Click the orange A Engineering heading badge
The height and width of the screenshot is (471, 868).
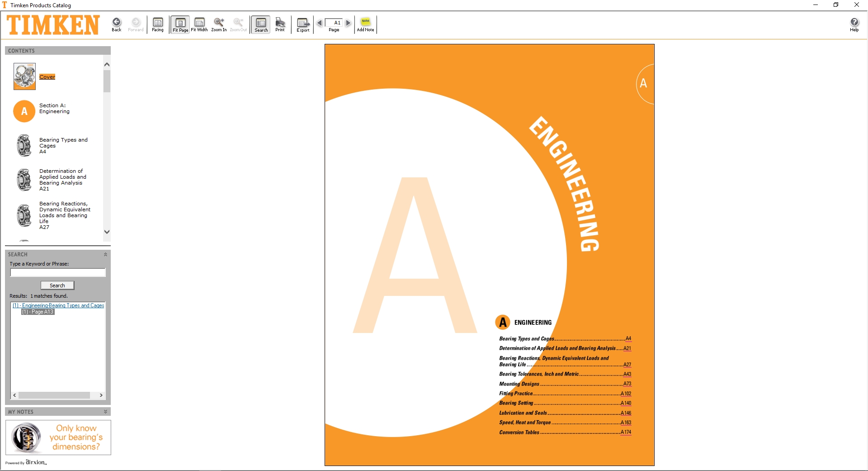(x=503, y=322)
